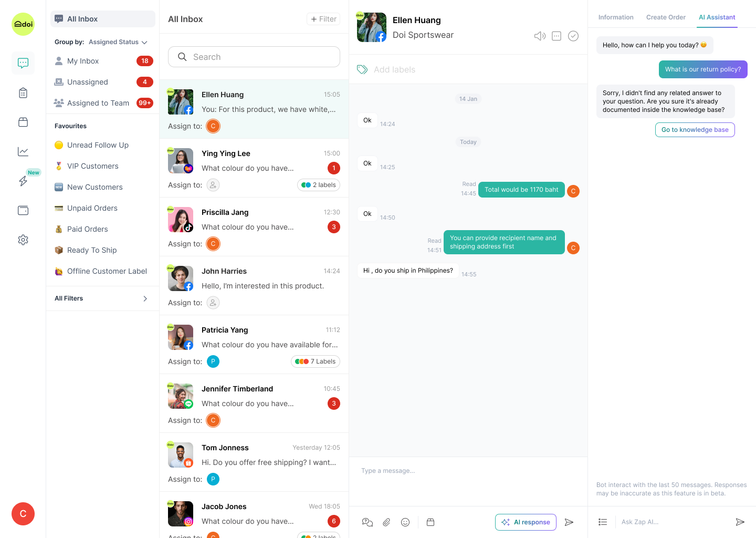Open Patricia Yang's 7 Labels color badge
756x538 pixels.
tap(316, 361)
